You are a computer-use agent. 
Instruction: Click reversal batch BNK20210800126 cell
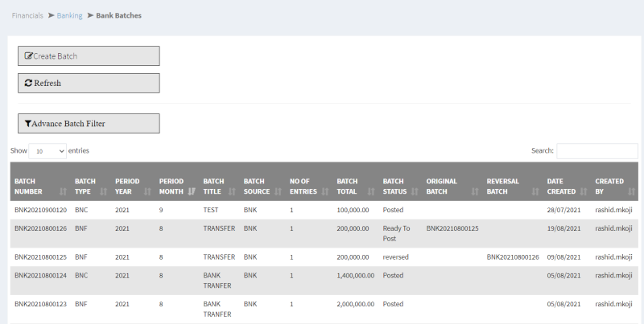pos(513,257)
